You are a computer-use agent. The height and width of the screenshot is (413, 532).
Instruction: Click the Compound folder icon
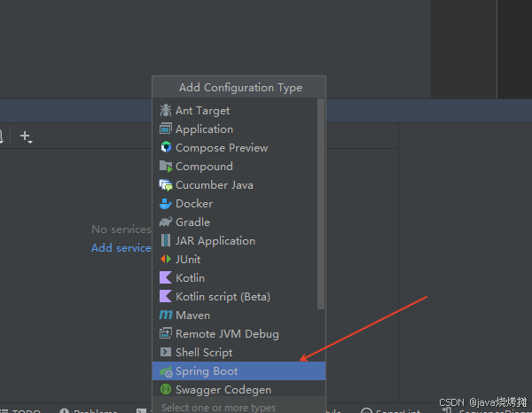pos(166,166)
